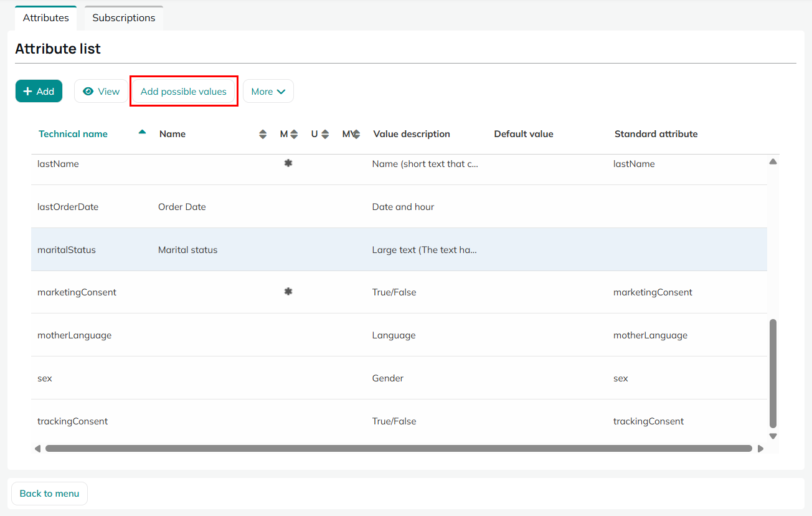
Task: Switch to the Subscriptions tab
Action: pos(124,18)
